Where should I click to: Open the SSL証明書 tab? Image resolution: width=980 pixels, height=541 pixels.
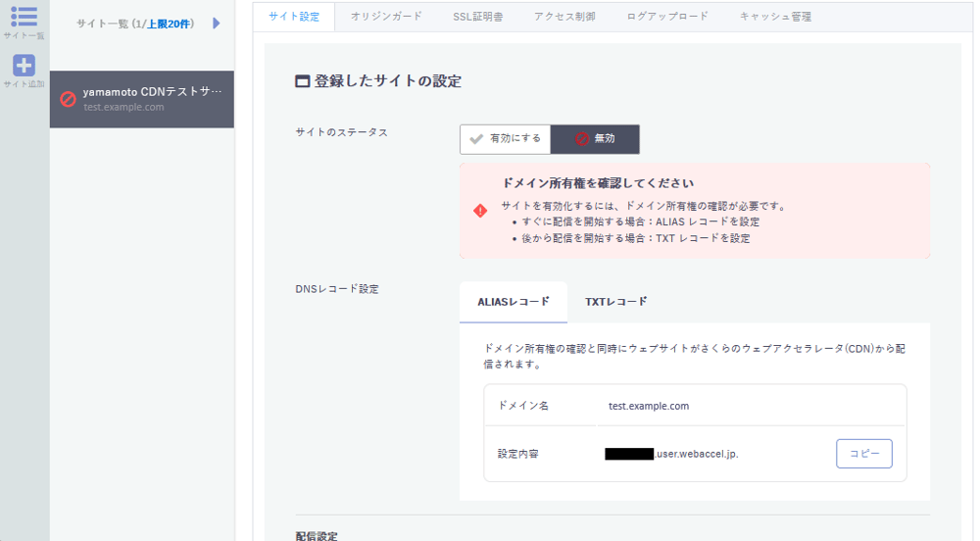(x=478, y=17)
